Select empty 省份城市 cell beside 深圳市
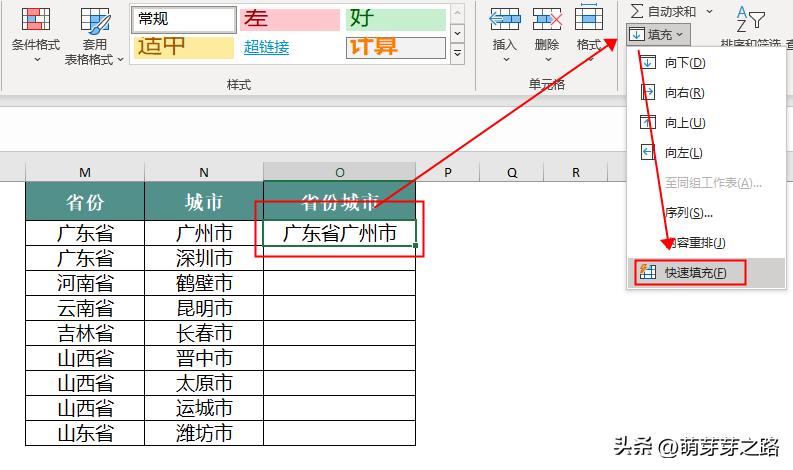The width and height of the screenshot is (793, 470). tap(339, 258)
